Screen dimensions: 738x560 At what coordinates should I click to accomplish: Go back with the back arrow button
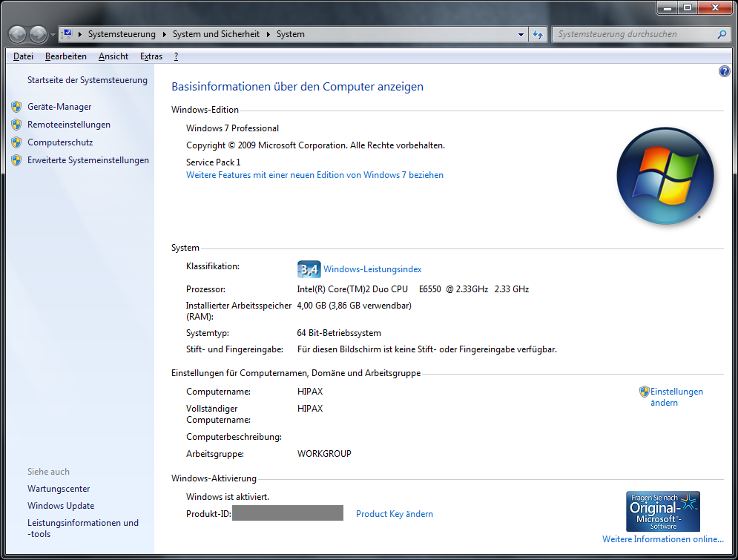tap(18, 34)
